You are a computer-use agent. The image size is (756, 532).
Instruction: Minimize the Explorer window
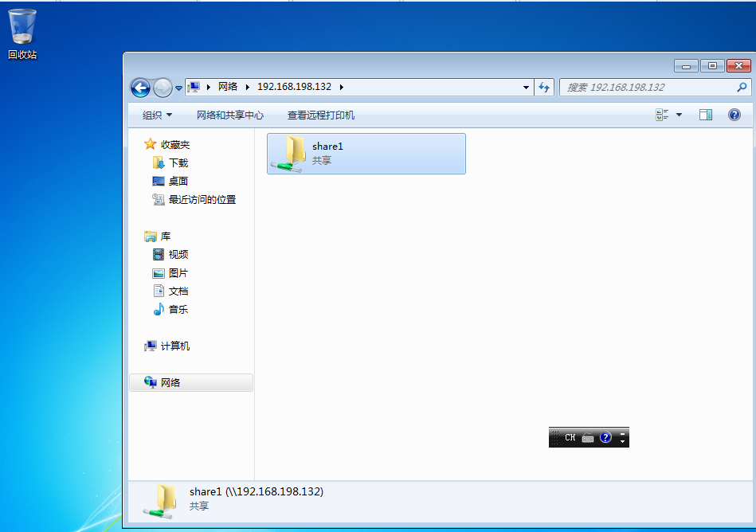pos(686,66)
